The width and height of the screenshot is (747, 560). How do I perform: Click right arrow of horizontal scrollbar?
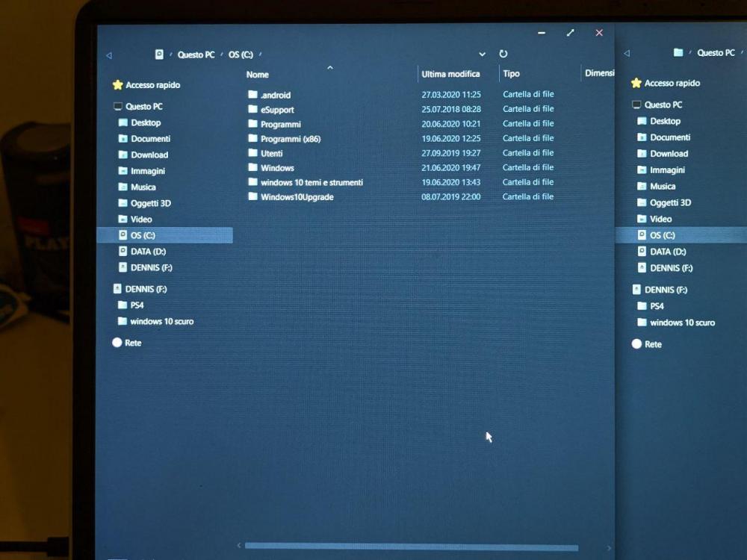[x=608, y=548]
